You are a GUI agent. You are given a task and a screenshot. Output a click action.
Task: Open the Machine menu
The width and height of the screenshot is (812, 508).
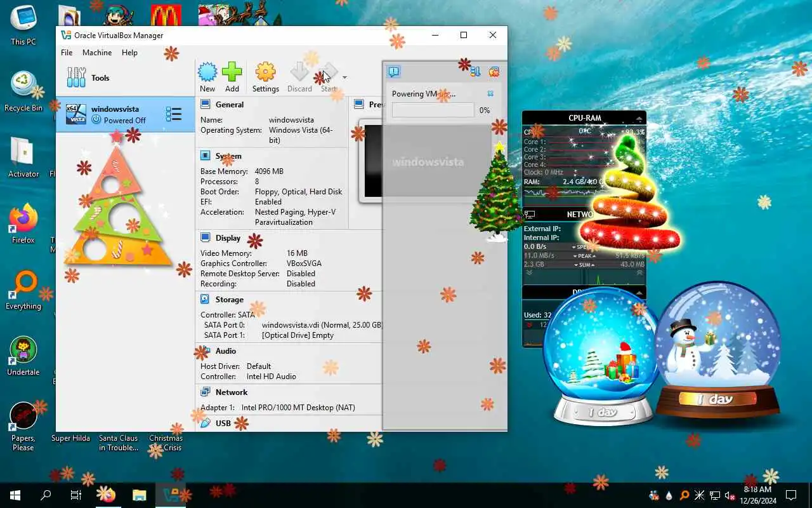click(x=97, y=53)
